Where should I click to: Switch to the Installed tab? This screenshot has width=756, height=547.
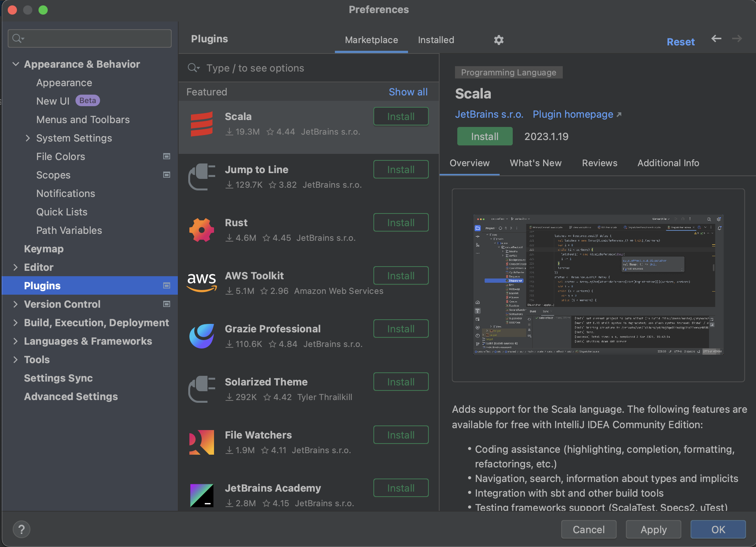tap(436, 40)
